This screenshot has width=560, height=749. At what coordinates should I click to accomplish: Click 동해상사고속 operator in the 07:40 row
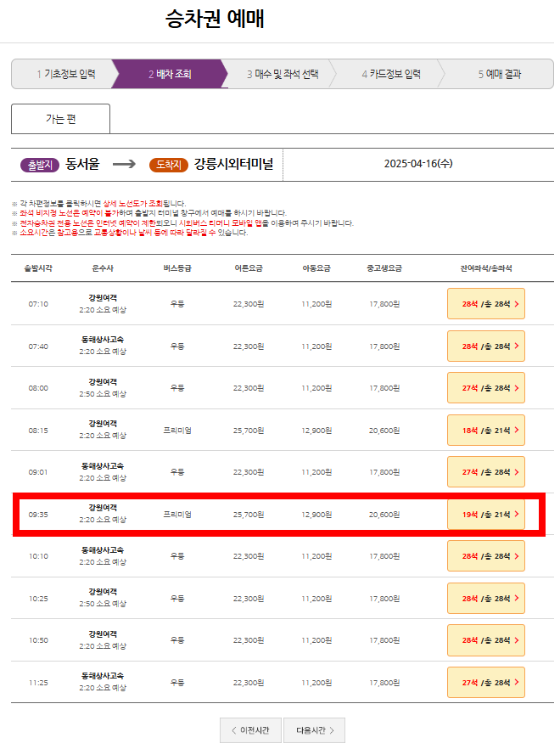(x=103, y=340)
